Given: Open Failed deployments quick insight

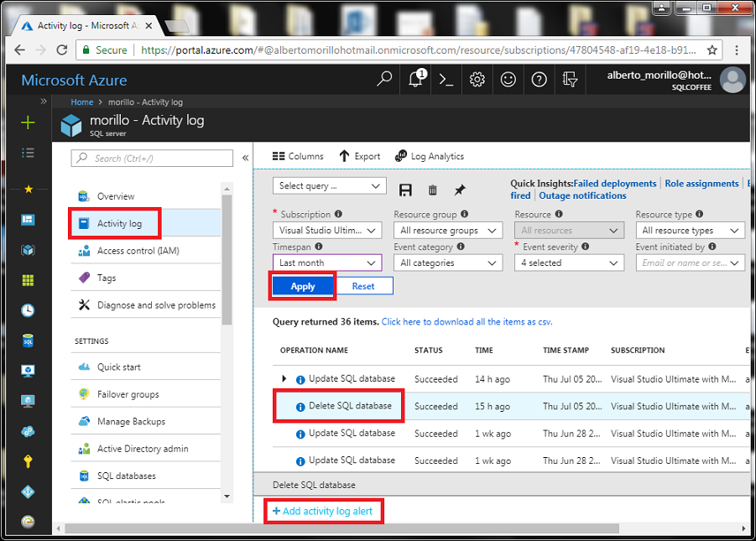Looking at the screenshot, I should (x=615, y=184).
